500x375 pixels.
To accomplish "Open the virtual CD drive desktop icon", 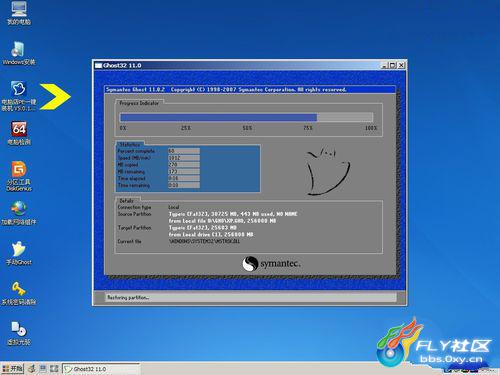I will coord(19,333).
